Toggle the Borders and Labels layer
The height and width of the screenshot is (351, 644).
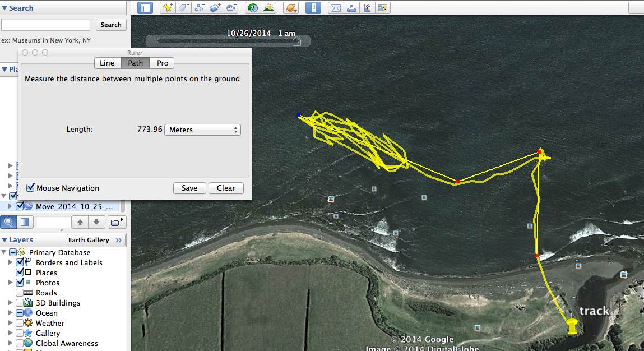(20, 262)
